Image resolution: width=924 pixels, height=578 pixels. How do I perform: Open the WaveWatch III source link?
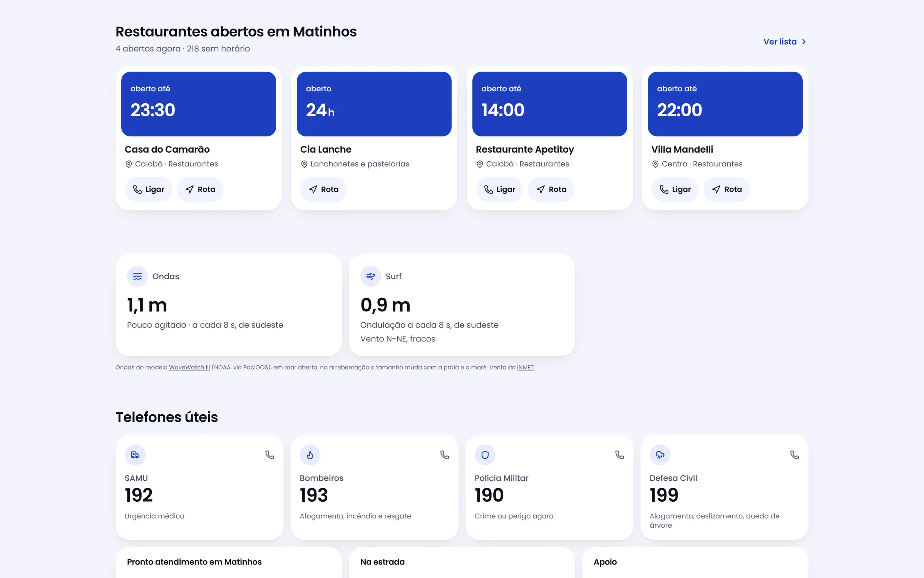pyautogui.click(x=189, y=367)
